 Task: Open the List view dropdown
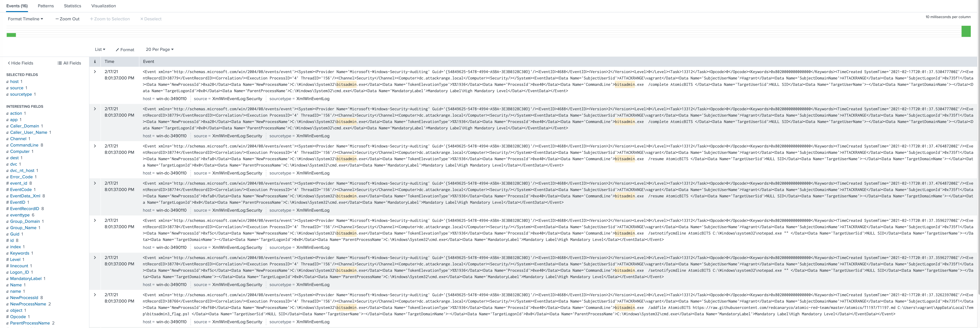click(x=100, y=49)
